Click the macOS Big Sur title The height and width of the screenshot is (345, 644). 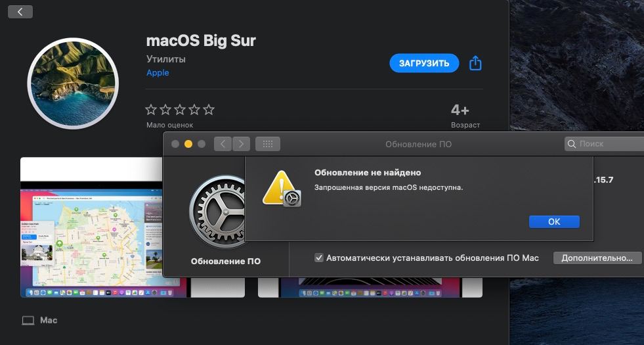[x=201, y=40]
